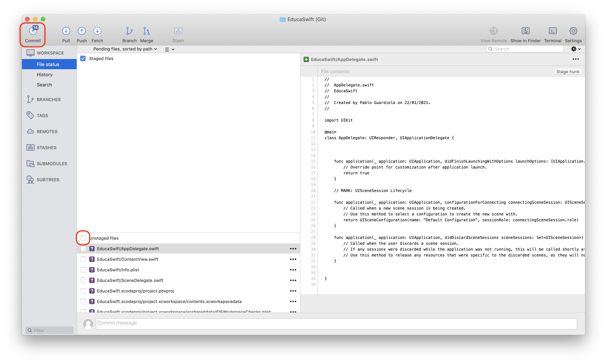Uncheck the Staged files checkbox

(83, 58)
